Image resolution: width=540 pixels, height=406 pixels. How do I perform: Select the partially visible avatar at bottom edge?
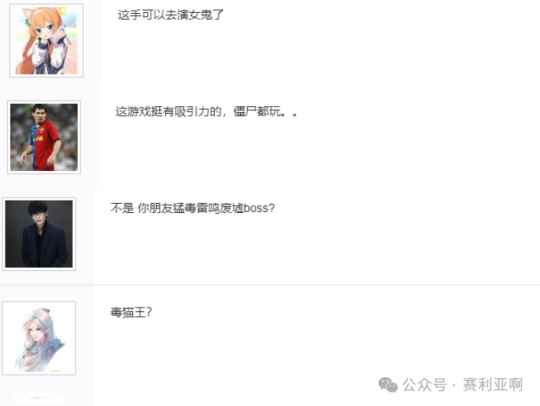click(x=36, y=399)
